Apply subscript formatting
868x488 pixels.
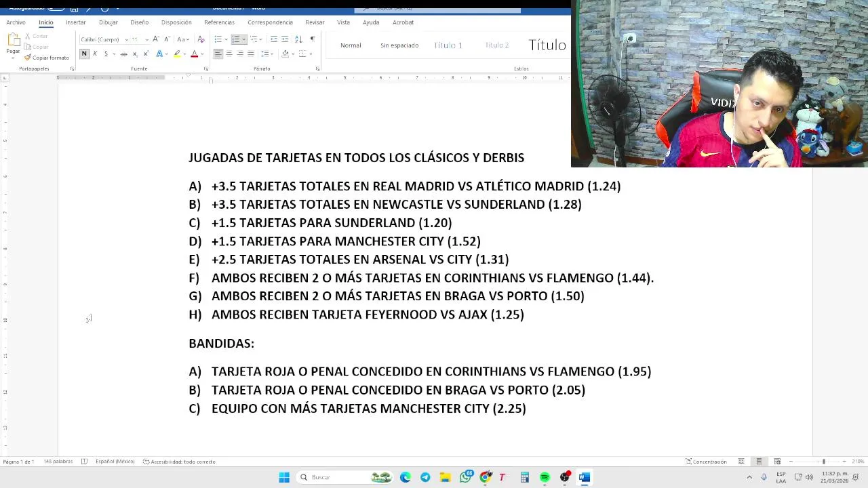[x=135, y=54]
